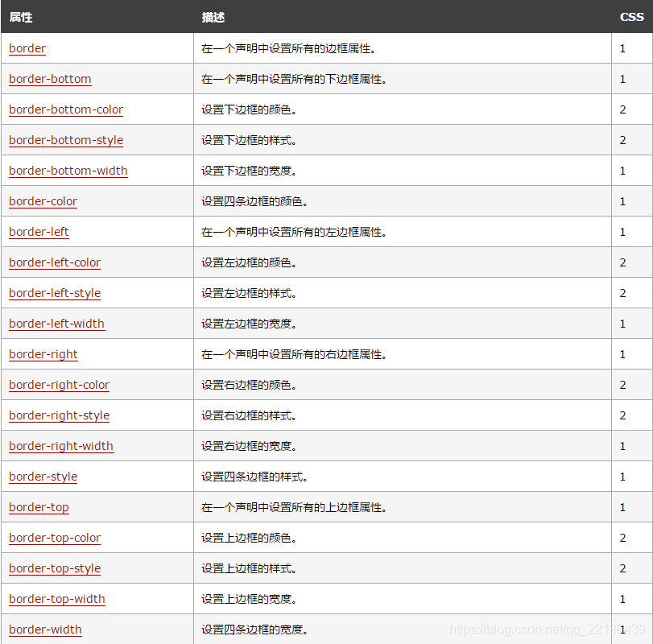653x644 pixels.
Task: Open the border-top link
Action: (39, 507)
